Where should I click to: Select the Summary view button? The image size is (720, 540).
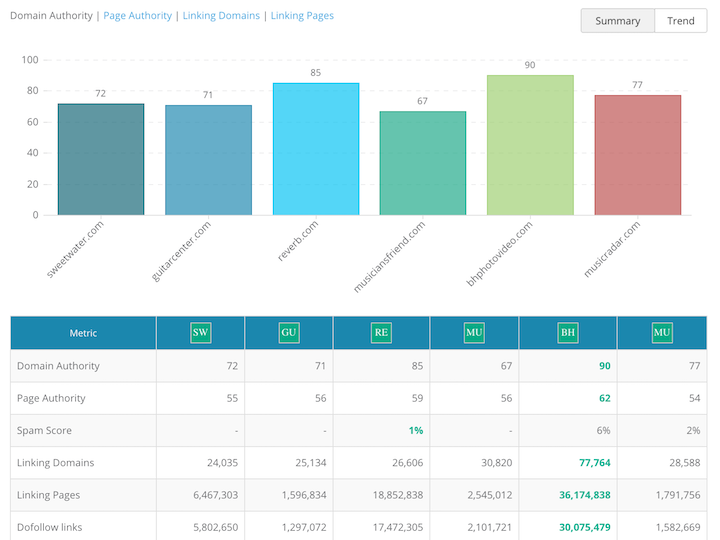point(617,21)
